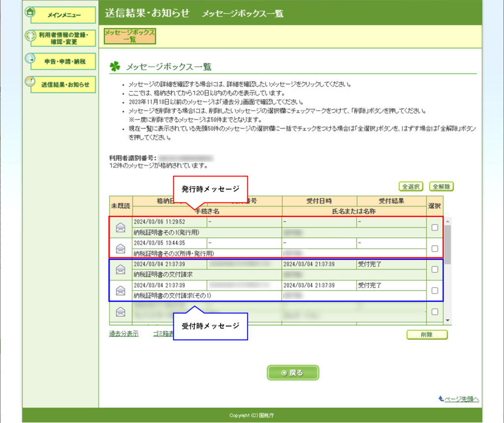Click envelope icon beside 納税証明書の交付請求(その1) row
This screenshot has height=423, width=504.
pyautogui.click(x=120, y=291)
